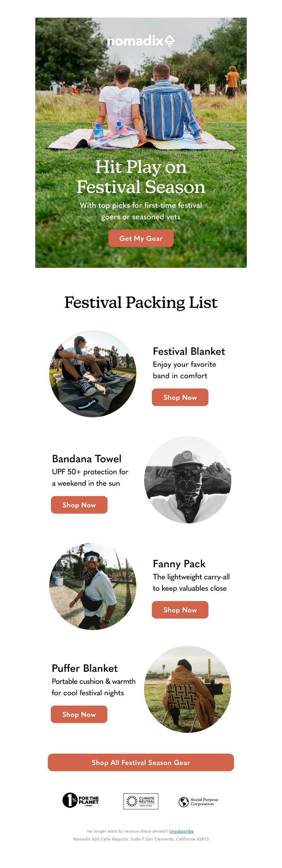The width and height of the screenshot is (282, 868).
Task: Open the Puffer Blanket circular photo
Action: click(188, 689)
